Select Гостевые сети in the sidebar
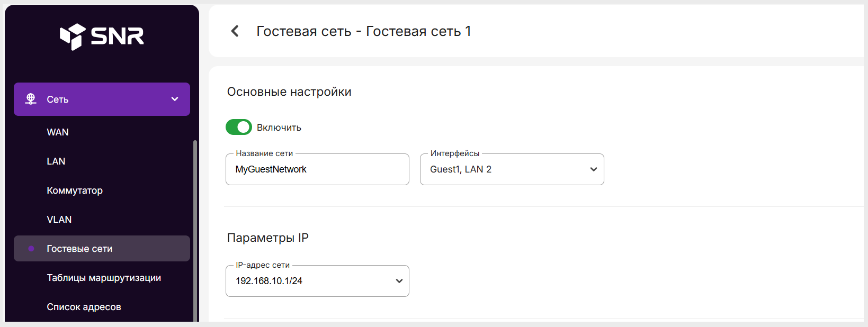 click(x=79, y=249)
